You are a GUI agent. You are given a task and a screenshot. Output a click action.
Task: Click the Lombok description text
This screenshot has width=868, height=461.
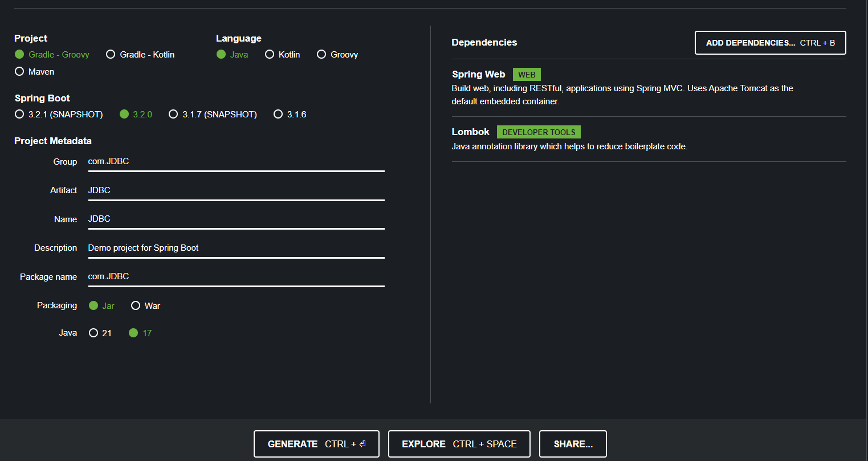pos(569,146)
